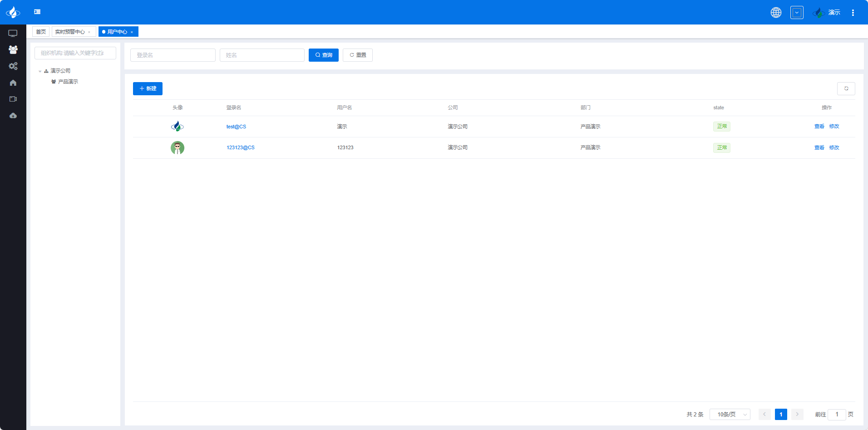868x430 pixels.
Task: Open the users group sidebar icon
Action: coord(13,49)
